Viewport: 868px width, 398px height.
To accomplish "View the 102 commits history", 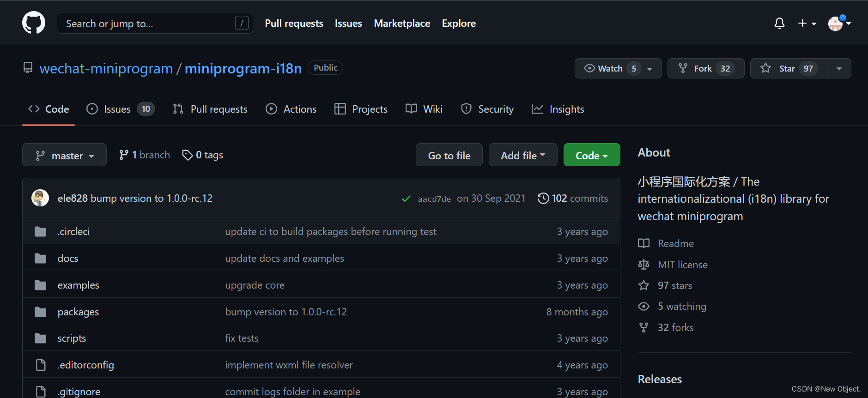I will 573,198.
